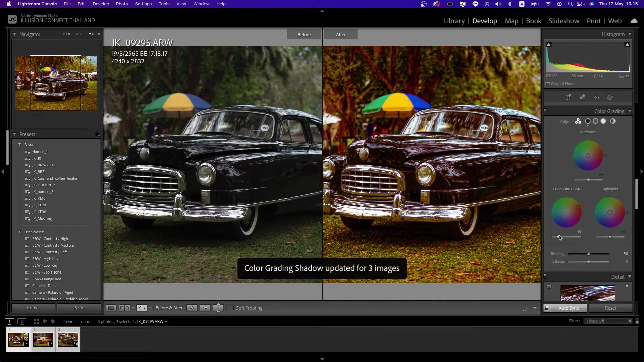644x362 pixels.
Task: Show all three color grading wheels
Action: pyautogui.click(x=578, y=121)
